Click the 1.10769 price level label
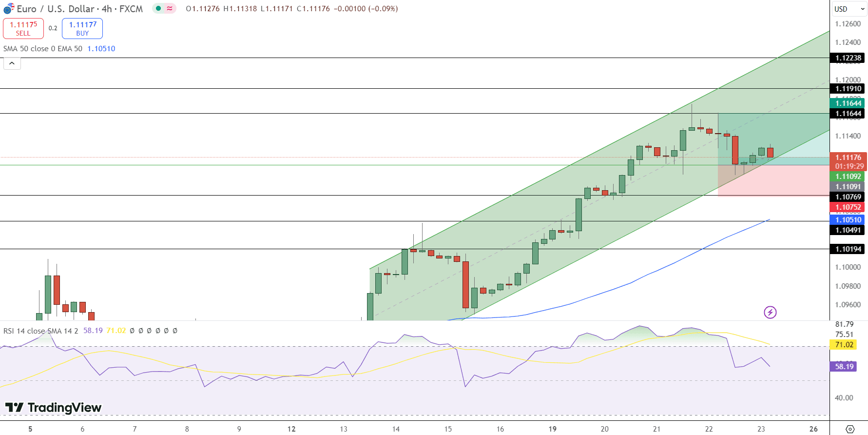Image resolution: width=868 pixels, height=435 pixels. click(x=848, y=197)
